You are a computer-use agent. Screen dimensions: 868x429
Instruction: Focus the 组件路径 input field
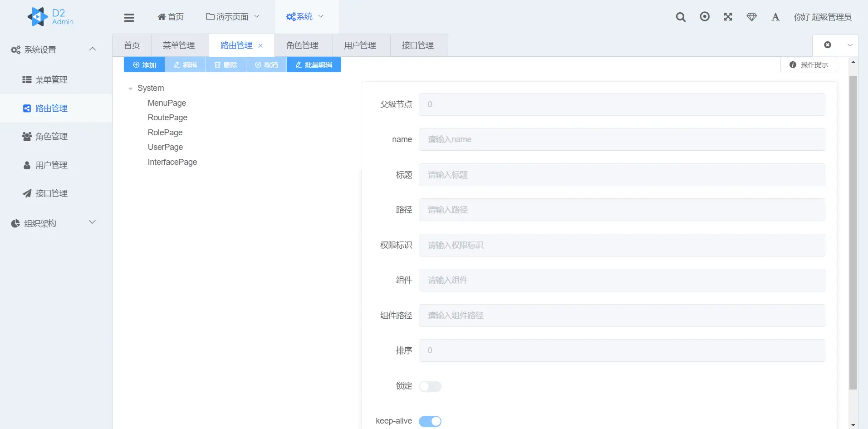622,316
